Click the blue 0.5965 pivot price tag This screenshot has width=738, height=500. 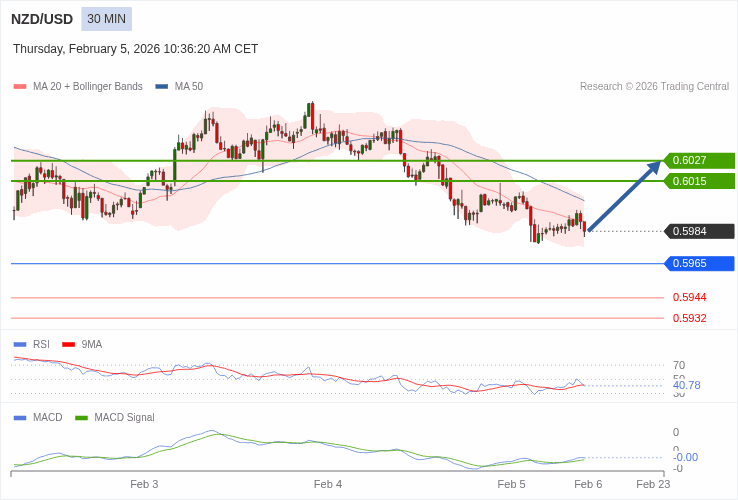pos(699,264)
